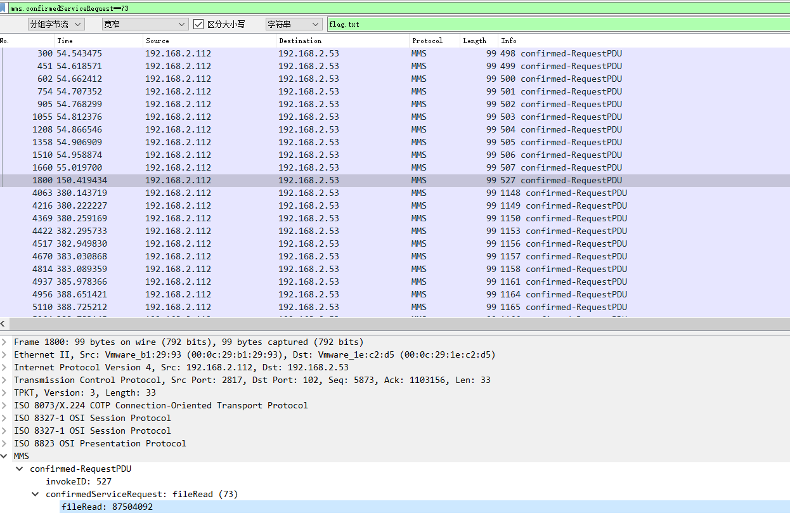The height and width of the screenshot is (532, 790).
Task: Open the 字符串 search type dropdown
Action: (x=294, y=24)
